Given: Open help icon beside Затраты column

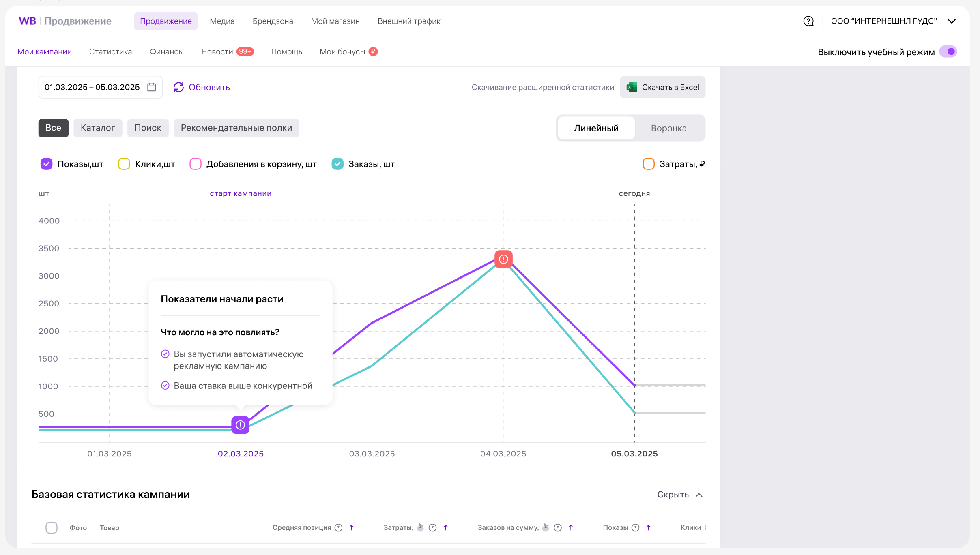Looking at the screenshot, I should [433, 527].
